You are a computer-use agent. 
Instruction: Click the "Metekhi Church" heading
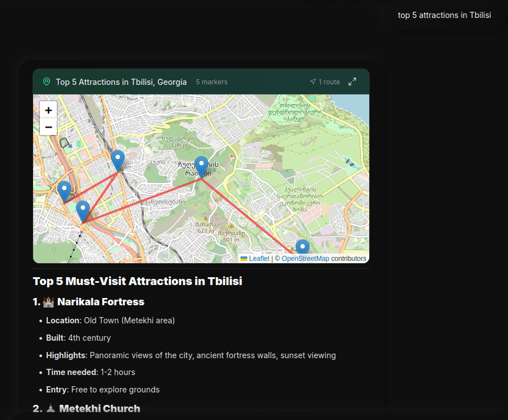tap(99, 409)
